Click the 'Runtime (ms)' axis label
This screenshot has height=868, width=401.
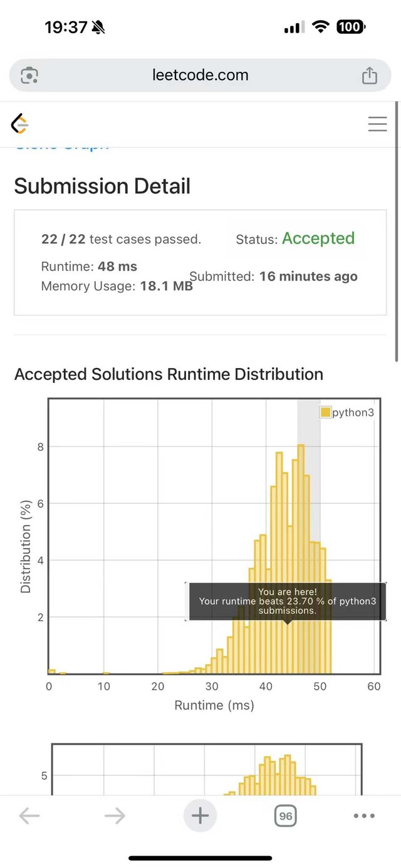click(214, 705)
